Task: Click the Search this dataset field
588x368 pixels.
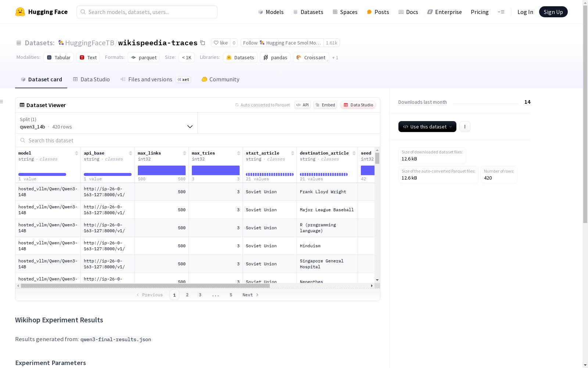Action: (x=198, y=140)
